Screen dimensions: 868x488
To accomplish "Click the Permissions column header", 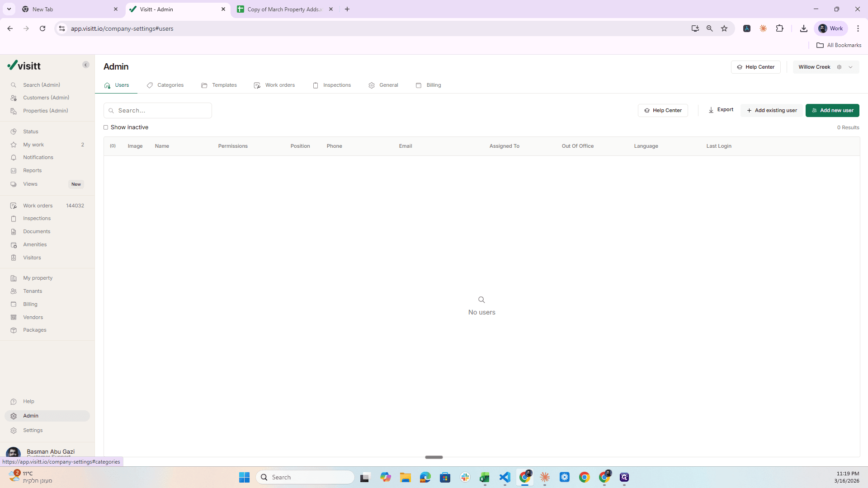I will tap(233, 146).
